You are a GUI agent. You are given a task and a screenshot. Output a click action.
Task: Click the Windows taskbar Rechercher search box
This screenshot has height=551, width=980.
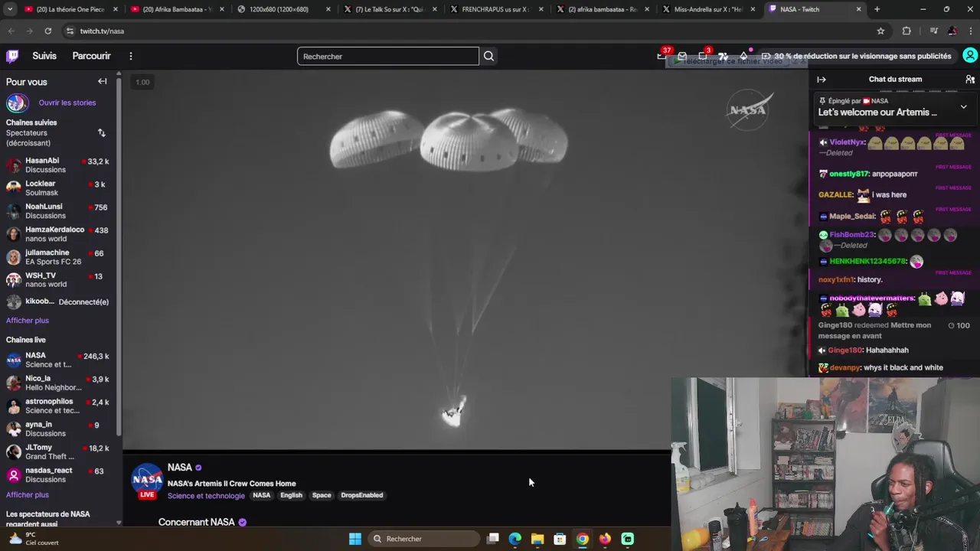[425, 539]
